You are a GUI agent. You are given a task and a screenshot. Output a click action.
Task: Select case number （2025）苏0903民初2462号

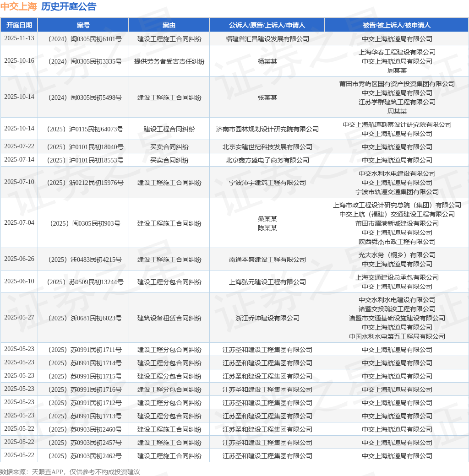(83, 456)
